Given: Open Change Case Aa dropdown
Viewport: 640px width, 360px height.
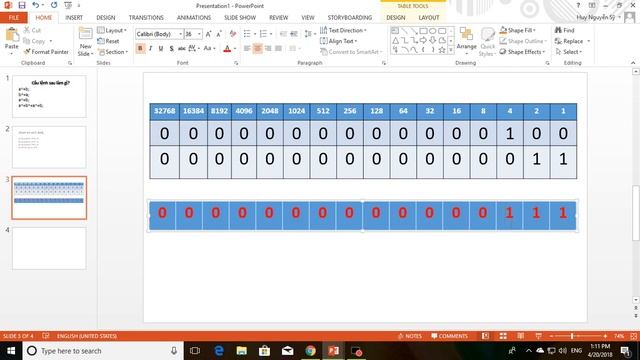Looking at the screenshot, I should (209, 49).
